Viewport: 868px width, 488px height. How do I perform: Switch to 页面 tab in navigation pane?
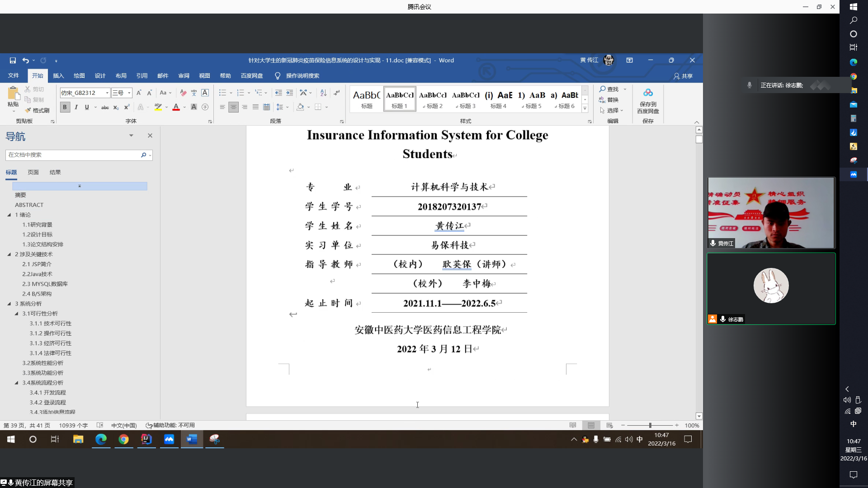(33, 172)
